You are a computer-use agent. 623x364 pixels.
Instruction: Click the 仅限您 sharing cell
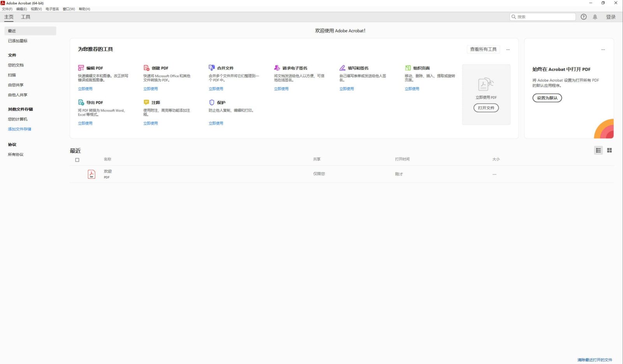coord(319,174)
